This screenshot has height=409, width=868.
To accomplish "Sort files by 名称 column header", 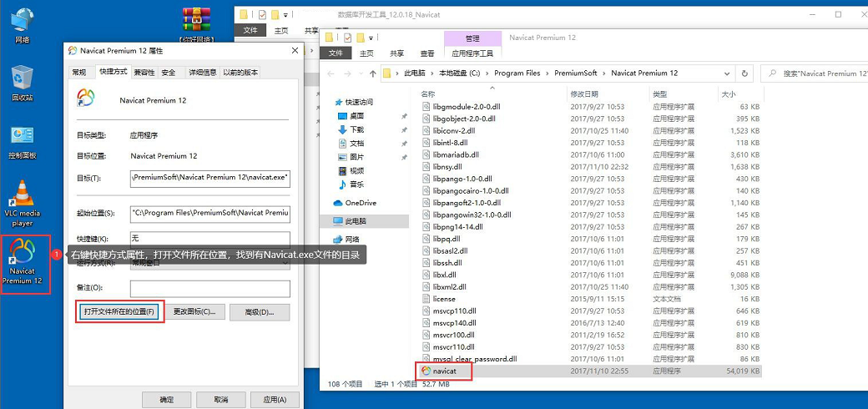I will pyautogui.click(x=428, y=94).
